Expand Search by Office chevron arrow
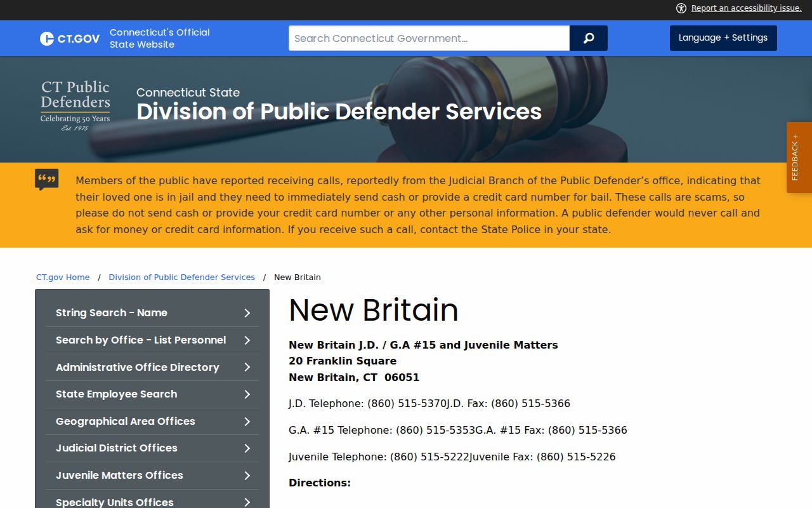The width and height of the screenshot is (812, 508). click(247, 340)
